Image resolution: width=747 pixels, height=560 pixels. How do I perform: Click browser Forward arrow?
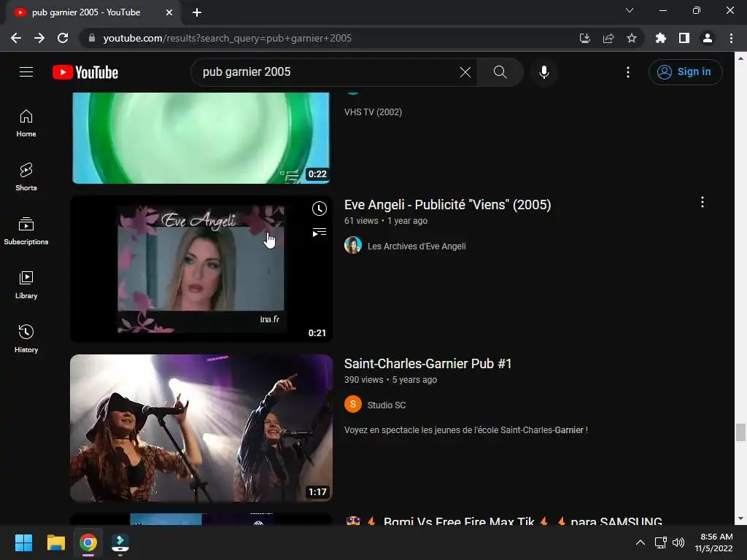pos(39,38)
